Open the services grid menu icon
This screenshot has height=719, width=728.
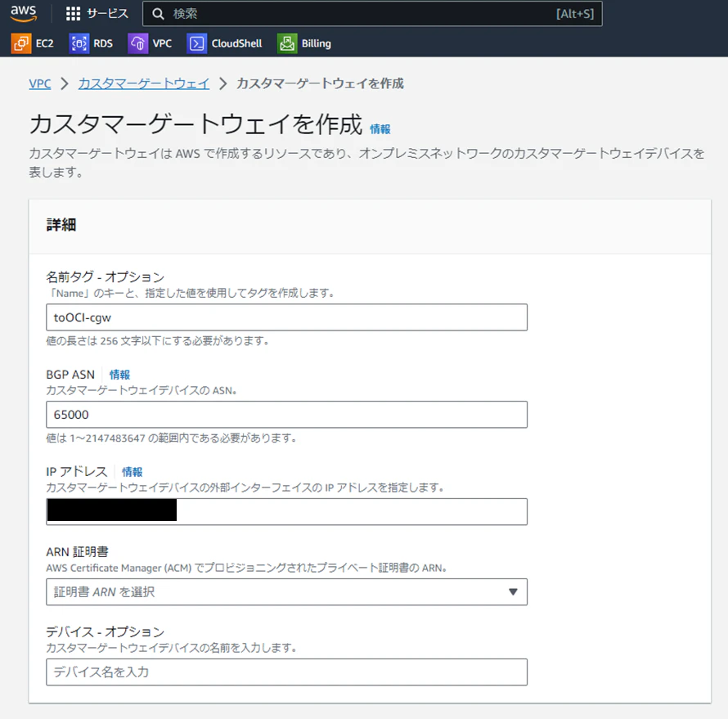click(73, 14)
